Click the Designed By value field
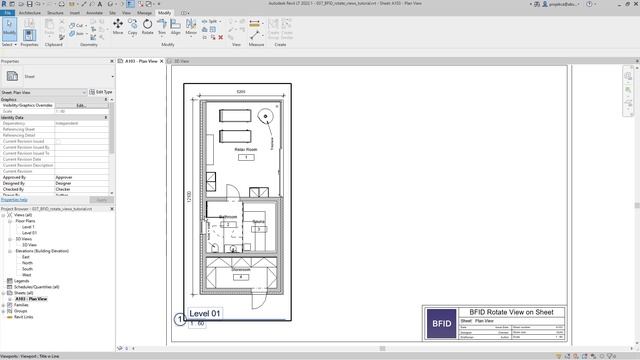 click(82, 183)
